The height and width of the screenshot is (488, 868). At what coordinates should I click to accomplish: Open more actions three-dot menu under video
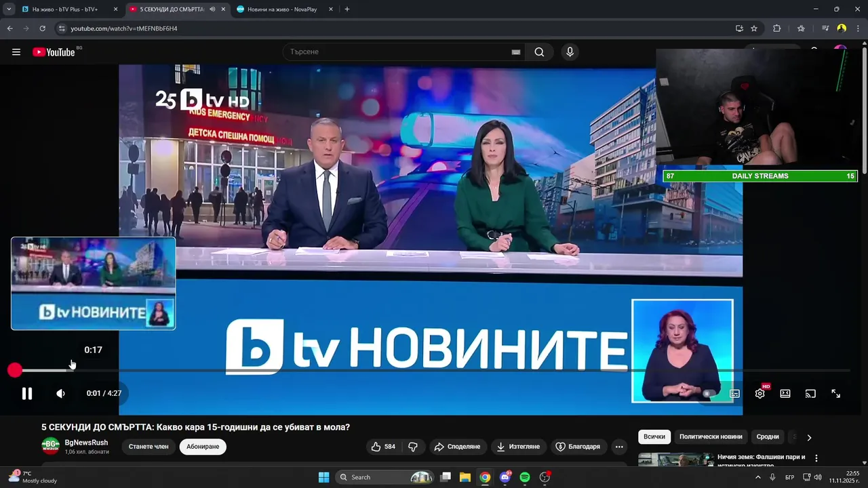pos(619,447)
